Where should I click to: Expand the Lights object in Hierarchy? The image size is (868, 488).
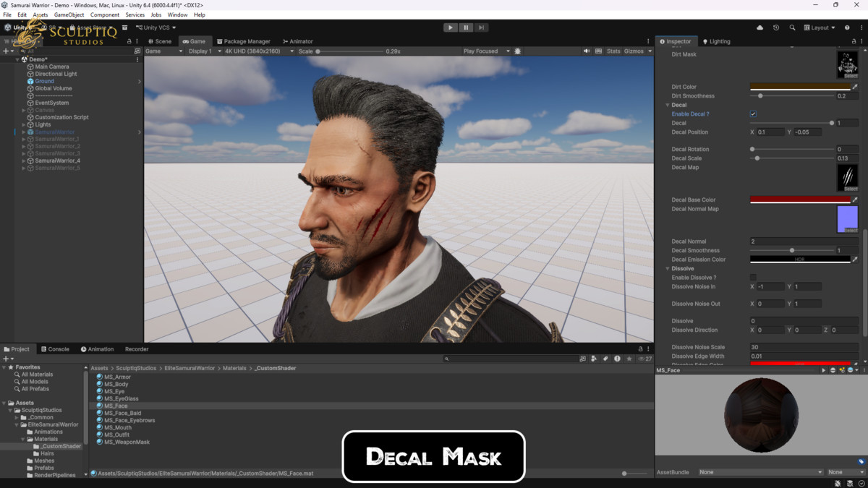coord(24,124)
